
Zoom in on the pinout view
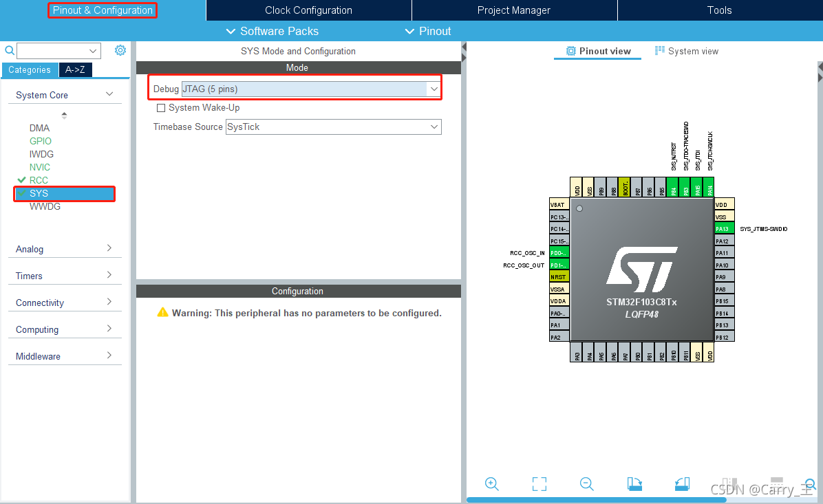tap(492, 483)
